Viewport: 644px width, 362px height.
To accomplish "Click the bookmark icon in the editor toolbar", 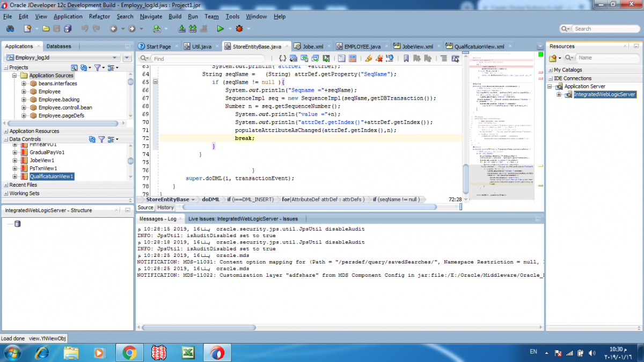I will coord(406,58).
